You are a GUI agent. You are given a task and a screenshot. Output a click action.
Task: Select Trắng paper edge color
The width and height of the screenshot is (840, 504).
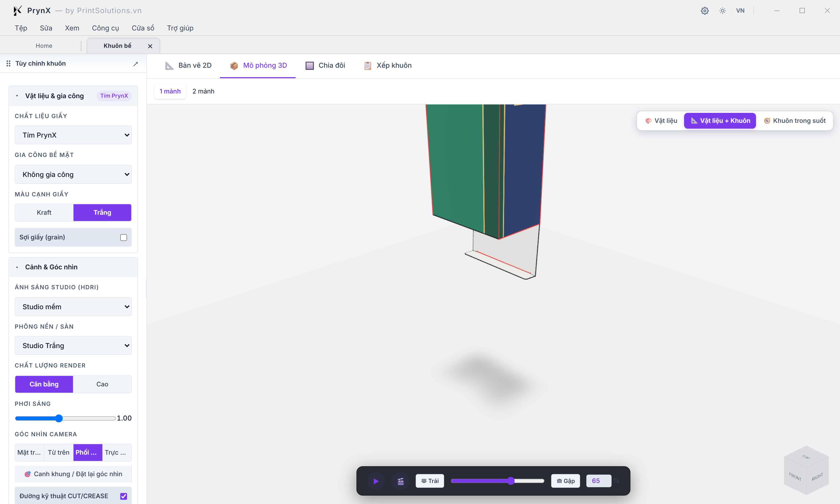pos(102,213)
